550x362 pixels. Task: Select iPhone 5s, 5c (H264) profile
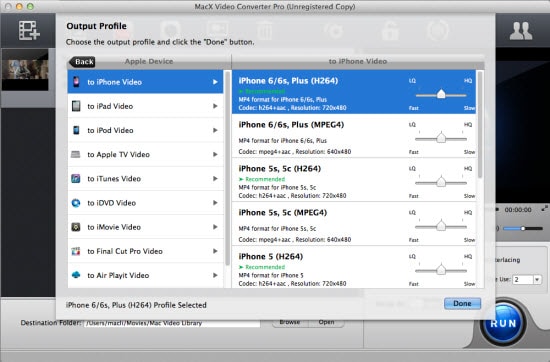click(354, 180)
